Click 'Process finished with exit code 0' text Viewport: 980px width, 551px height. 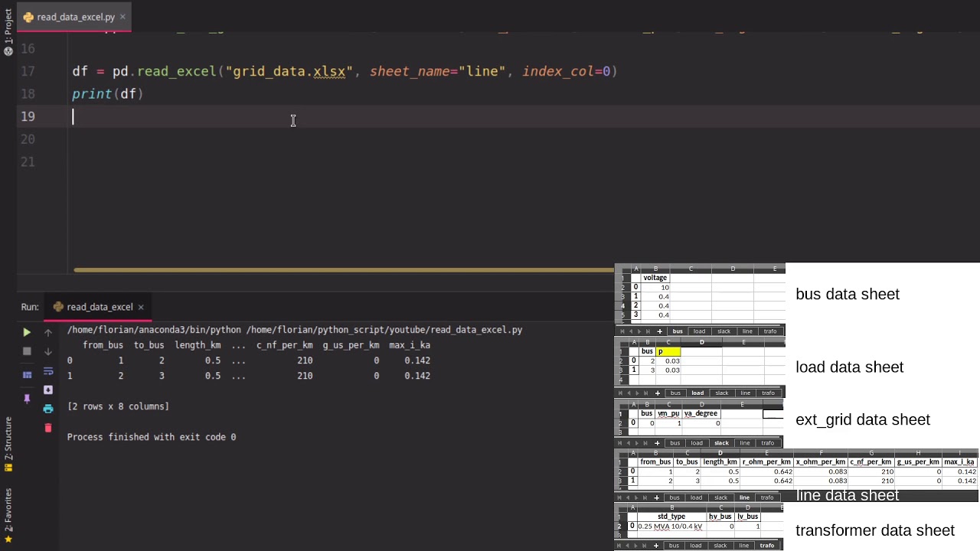tap(152, 437)
